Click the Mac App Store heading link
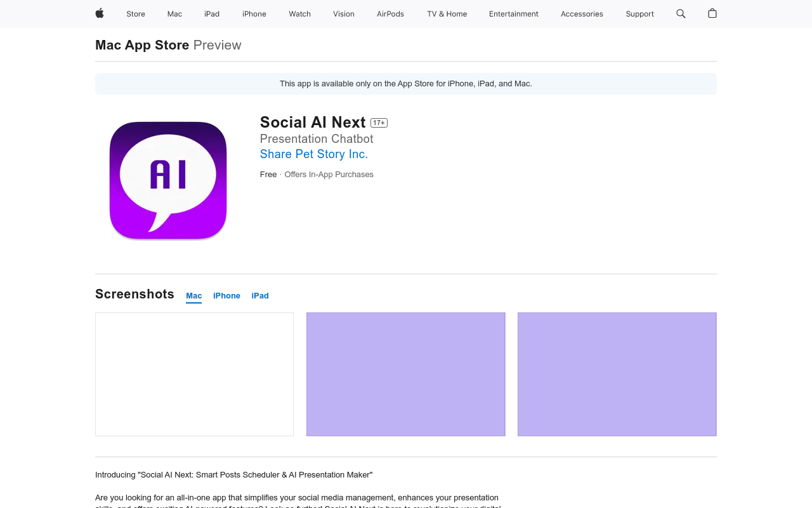This screenshot has height=508, width=812. pyautogui.click(x=142, y=45)
